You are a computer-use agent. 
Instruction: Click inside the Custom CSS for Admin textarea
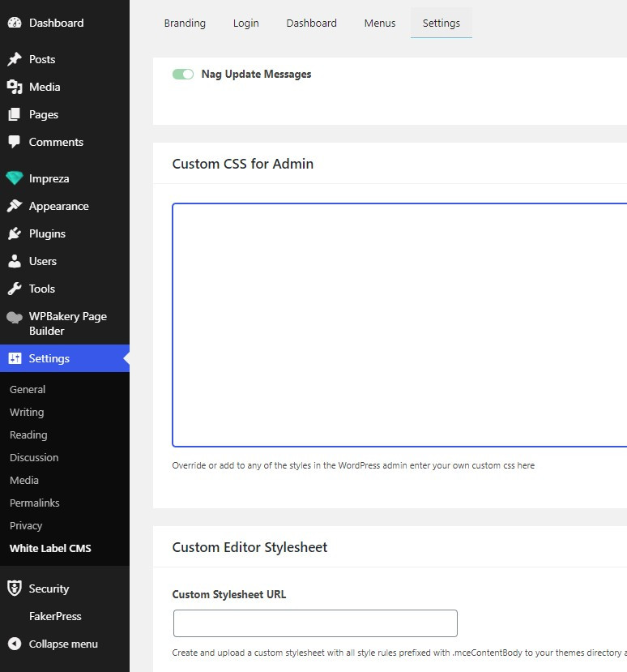[x=399, y=325]
